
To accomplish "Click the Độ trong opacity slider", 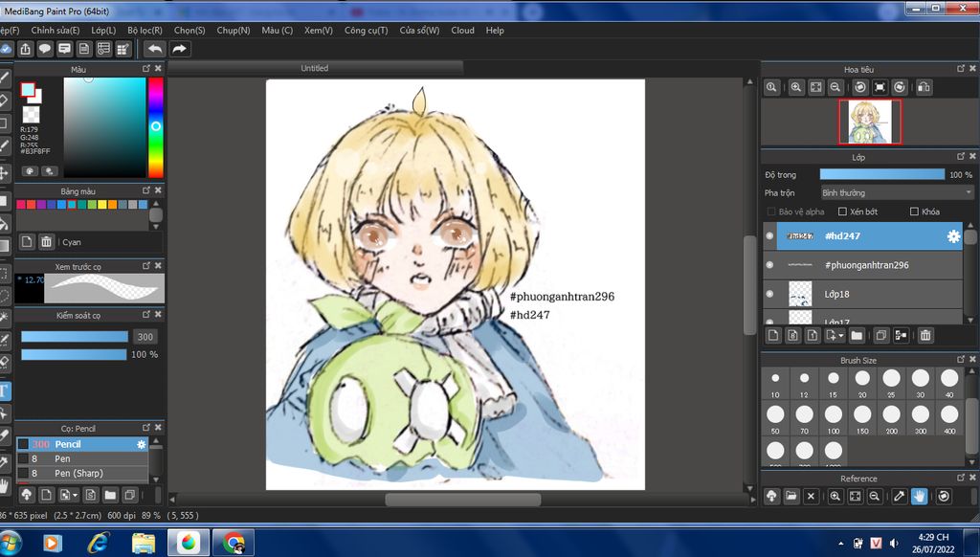I will (x=881, y=174).
